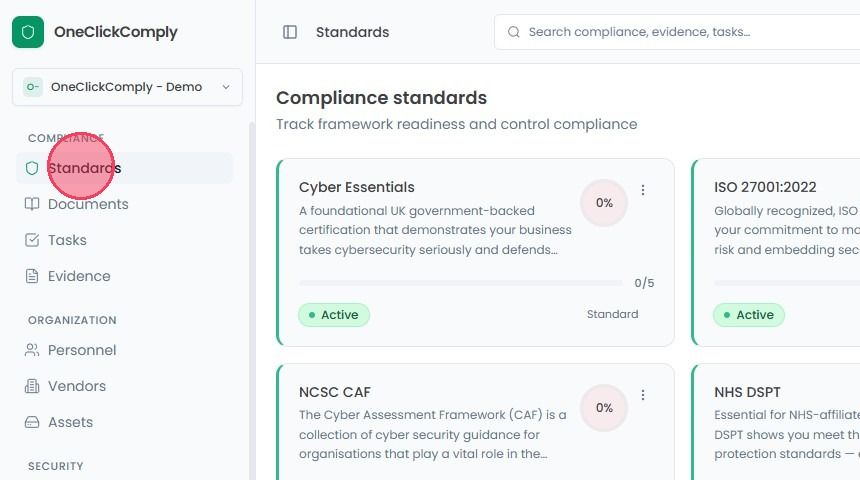The image size is (860, 480).
Task: Click the search magnifier icon
Action: pos(514,32)
